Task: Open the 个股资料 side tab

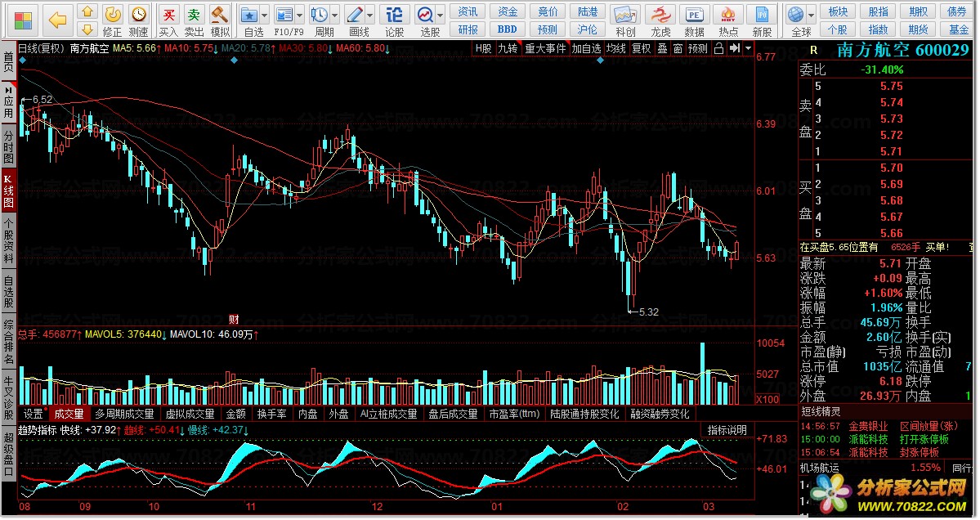Action: click(9, 240)
